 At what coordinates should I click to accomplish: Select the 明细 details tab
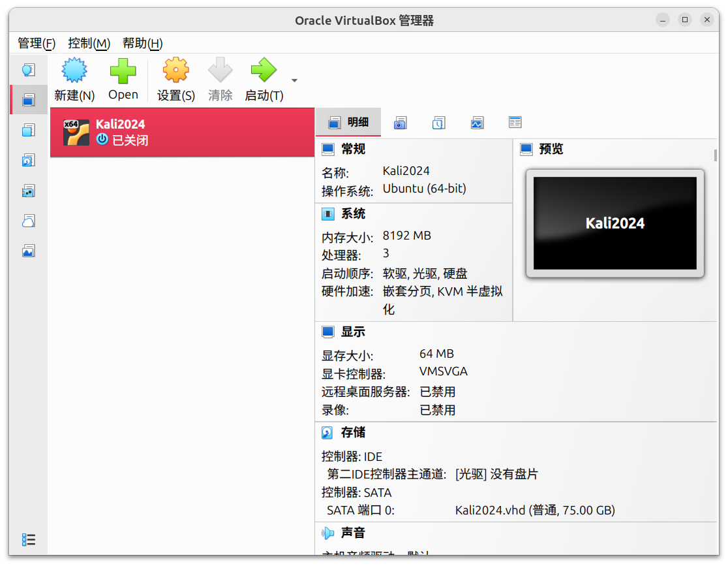[348, 122]
